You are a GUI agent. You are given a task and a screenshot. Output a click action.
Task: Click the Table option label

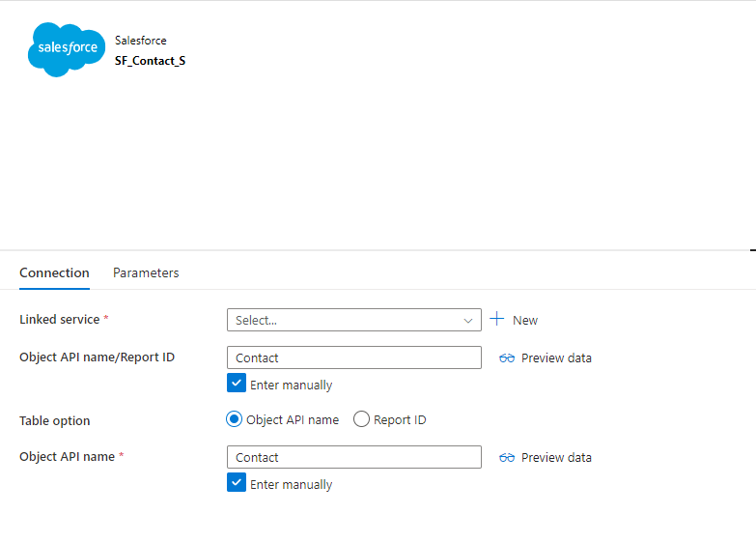[54, 421]
